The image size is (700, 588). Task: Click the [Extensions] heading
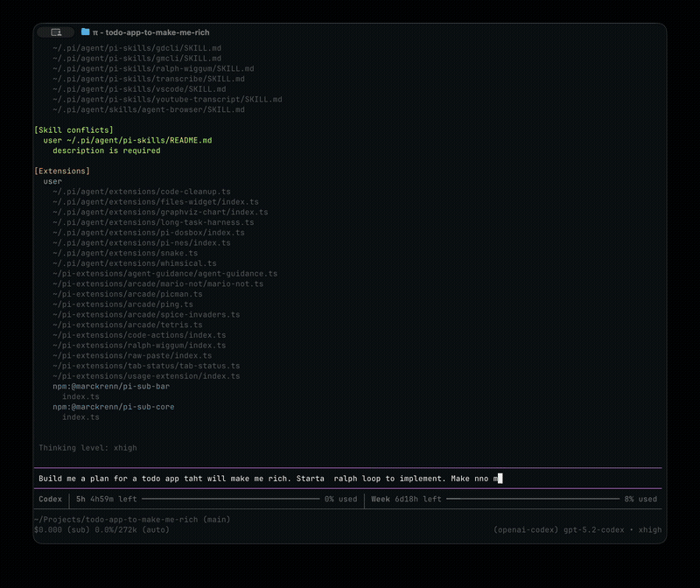(x=62, y=171)
